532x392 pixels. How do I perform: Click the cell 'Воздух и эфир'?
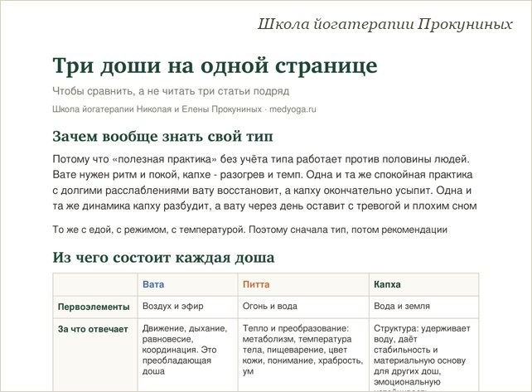tap(187, 307)
